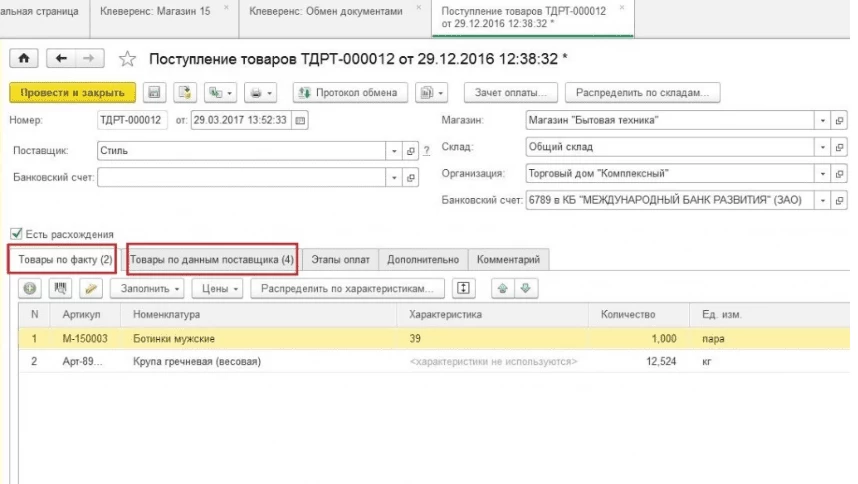This screenshot has width=858, height=484.
Task: Add document to favorites with star icon
Action: click(127, 59)
